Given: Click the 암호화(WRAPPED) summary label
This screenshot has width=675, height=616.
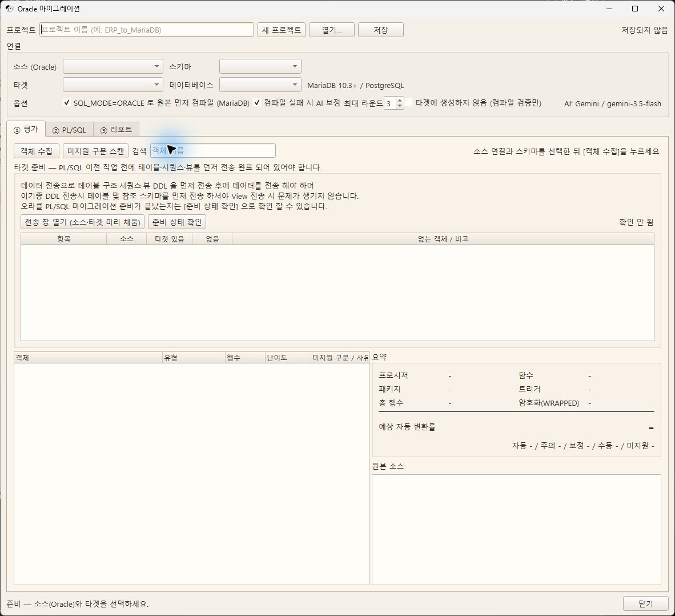Looking at the screenshot, I should [x=549, y=403].
